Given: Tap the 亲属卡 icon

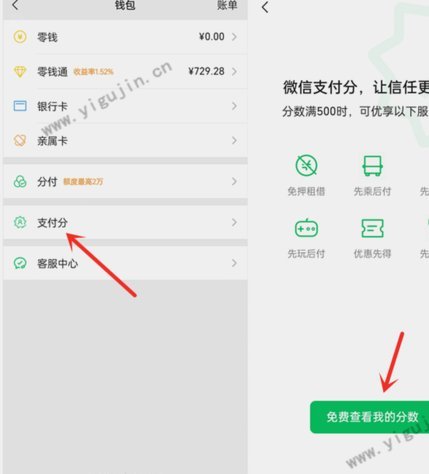Looking at the screenshot, I should [x=20, y=140].
